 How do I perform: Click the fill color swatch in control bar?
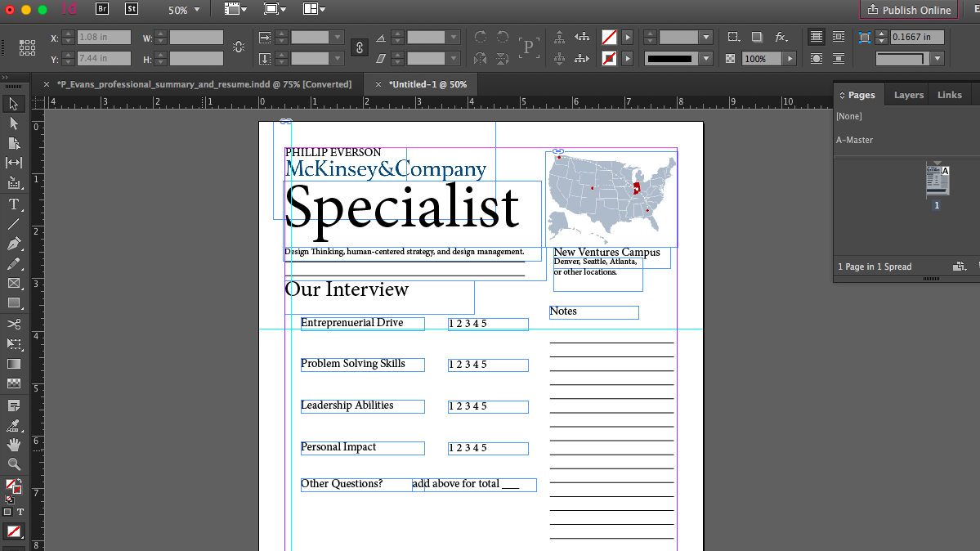pyautogui.click(x=609, y=37)
